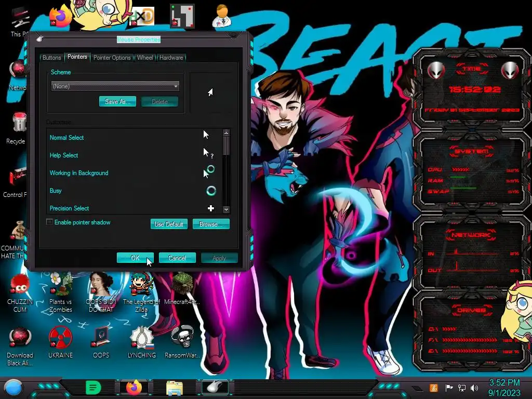Launch The Legend of Zilda icon
This screenshot has width=532, height=399.
click(x=141, y=293)
